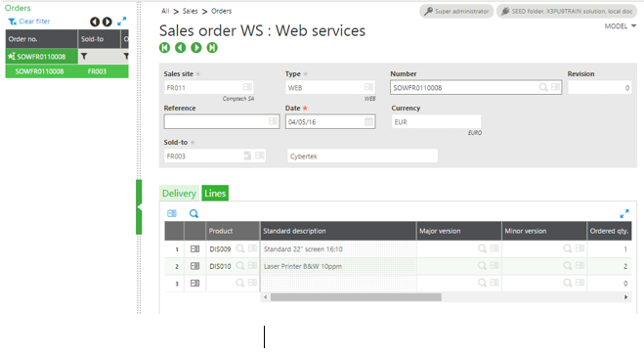Open the All breadcrumb link
644x356 pixels.
(x=165, y=11)
